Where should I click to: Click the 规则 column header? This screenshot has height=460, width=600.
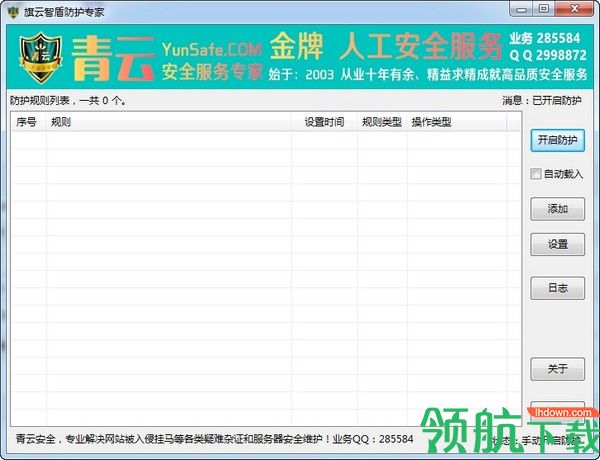[169, 122]
